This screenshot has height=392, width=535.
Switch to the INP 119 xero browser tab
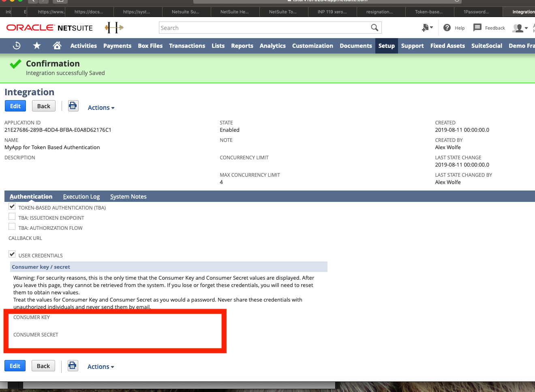point(332,12)
